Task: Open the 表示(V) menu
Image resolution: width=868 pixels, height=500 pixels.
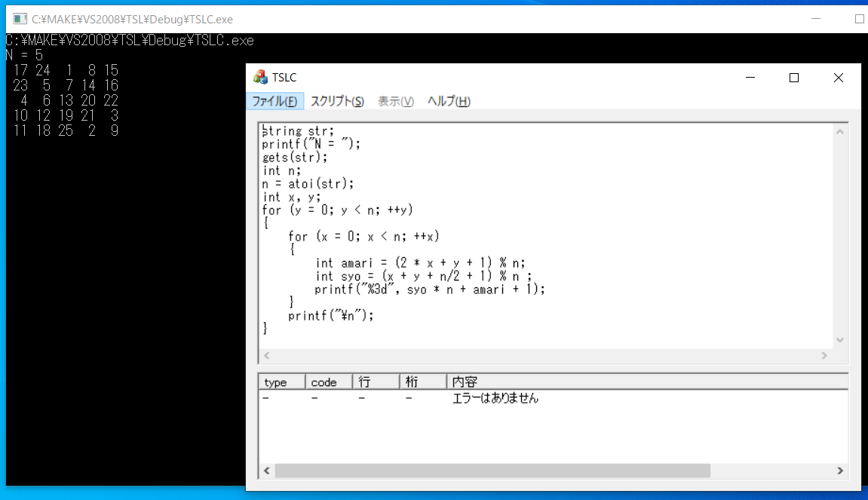Action: point(395,101)
